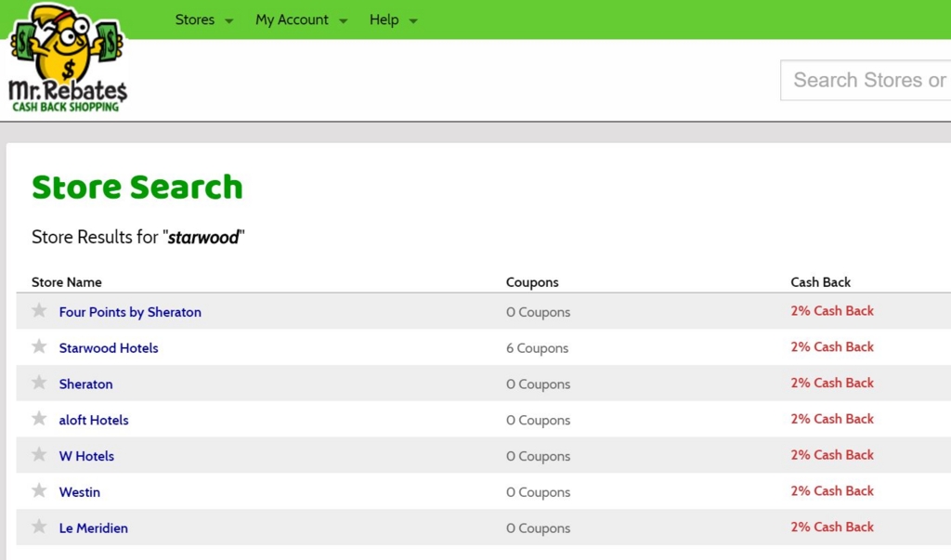
Task: Star the W Hotels store
Action: click(x=39, y=454)
